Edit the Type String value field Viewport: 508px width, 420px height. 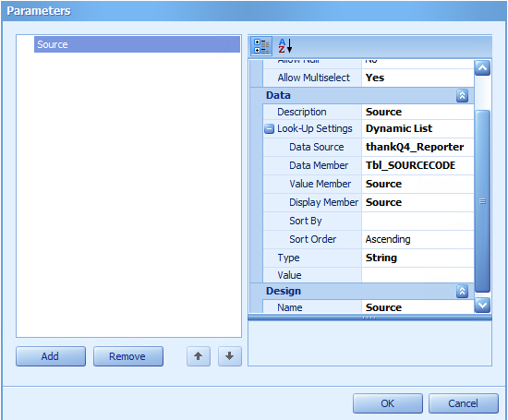[x=417, y=258]
